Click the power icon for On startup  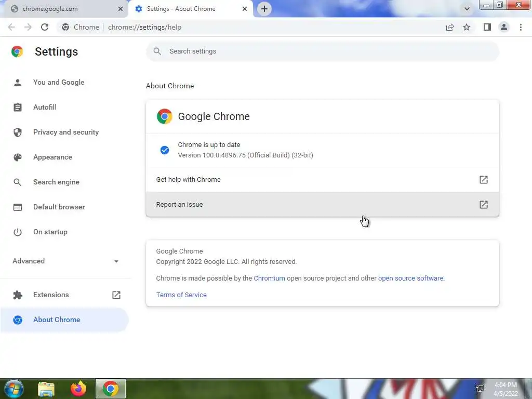[x=18, y=232]
